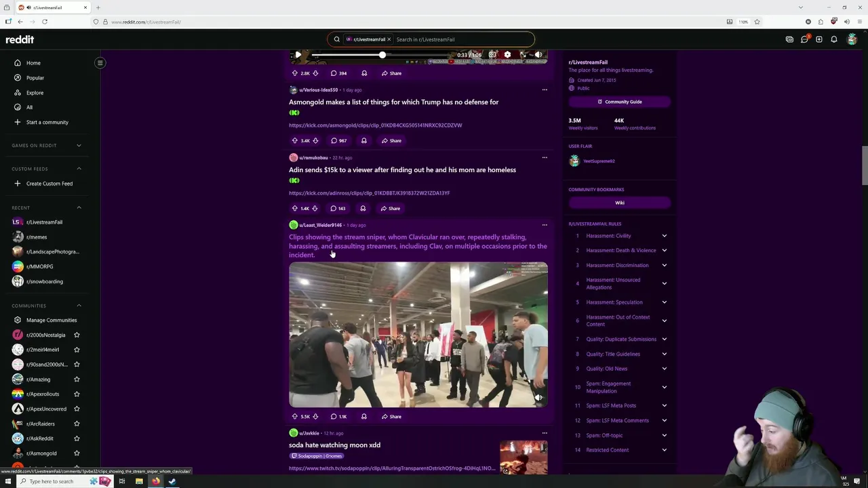This screenshot has width=868, height=488.
Task: Open more options for ramukobau's post
Action: [545, 157]
